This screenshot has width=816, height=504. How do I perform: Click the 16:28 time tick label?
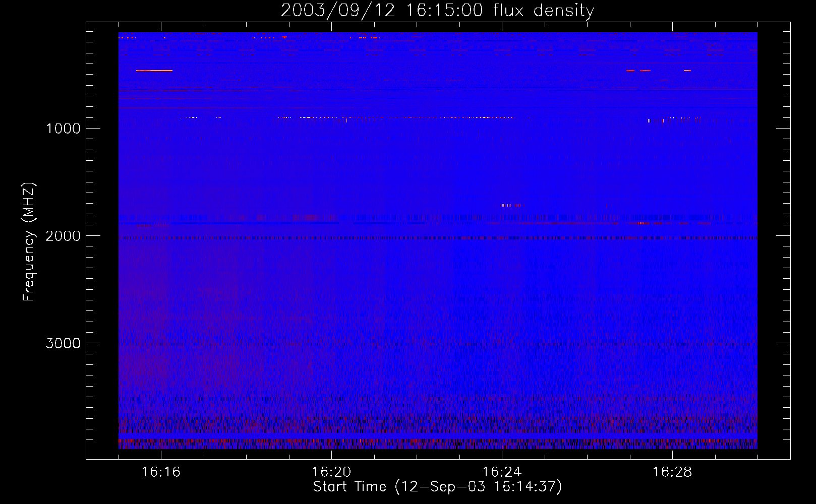pos(672,472)
